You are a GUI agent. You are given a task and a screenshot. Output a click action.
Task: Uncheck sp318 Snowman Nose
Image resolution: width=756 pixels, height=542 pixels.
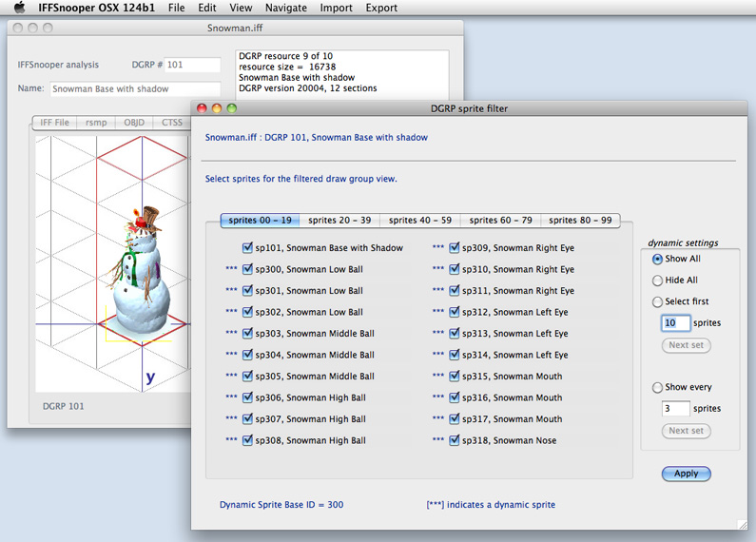coord(455,440)
